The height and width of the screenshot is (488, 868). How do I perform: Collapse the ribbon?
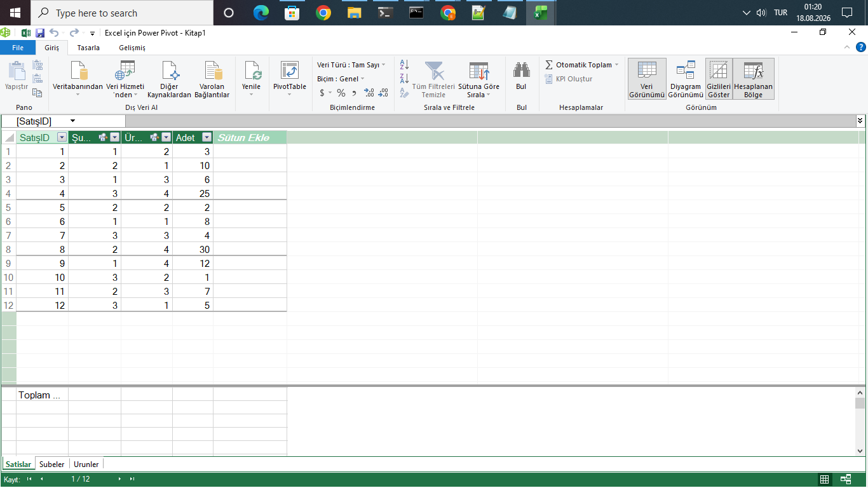(846, 47)
